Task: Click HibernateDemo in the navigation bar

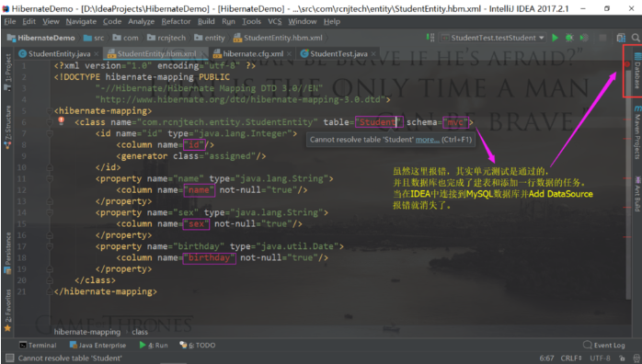Action: pyautogui.click(x=41, y=38)
